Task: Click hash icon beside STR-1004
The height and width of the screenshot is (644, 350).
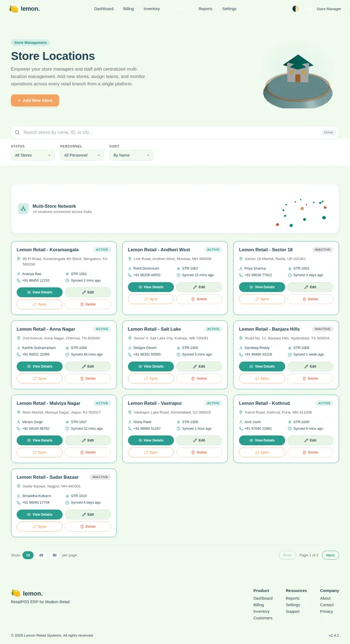Action: [x=67, y=348]
